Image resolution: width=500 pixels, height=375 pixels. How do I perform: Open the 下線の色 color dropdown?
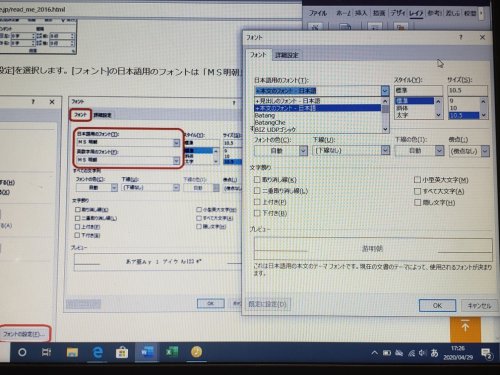click(440, 151)
